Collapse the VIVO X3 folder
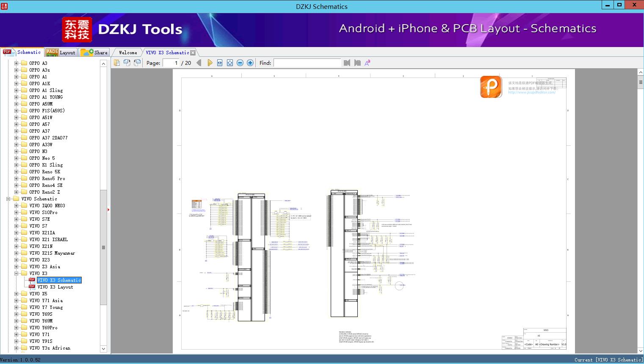 click(16, 273)
